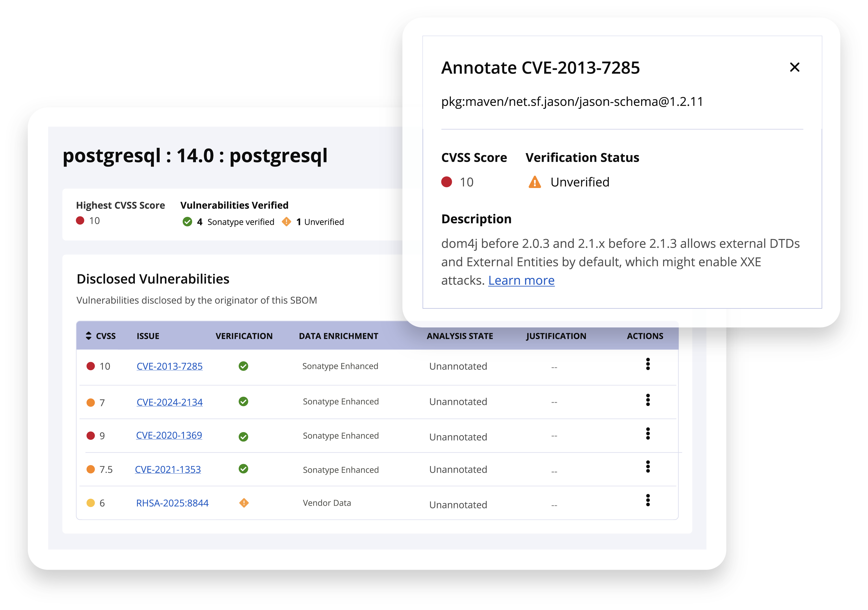Click the green verification check for CVE-2013-7285
868x610 pixels.
coord(243,366)
